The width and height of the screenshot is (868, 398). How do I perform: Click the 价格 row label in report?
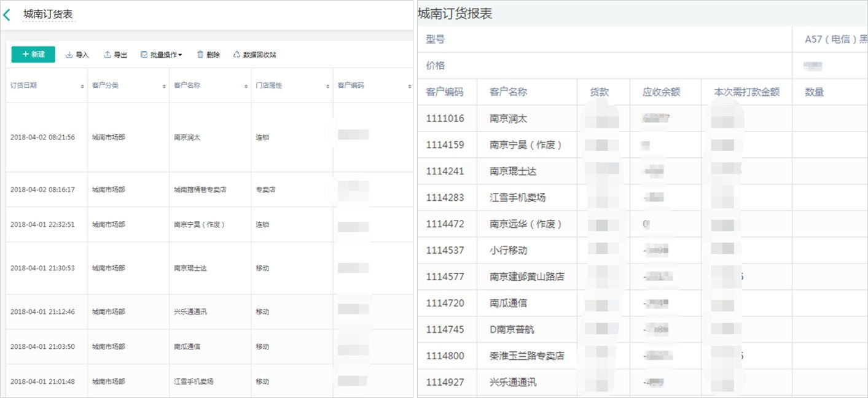tap(436, 66)
